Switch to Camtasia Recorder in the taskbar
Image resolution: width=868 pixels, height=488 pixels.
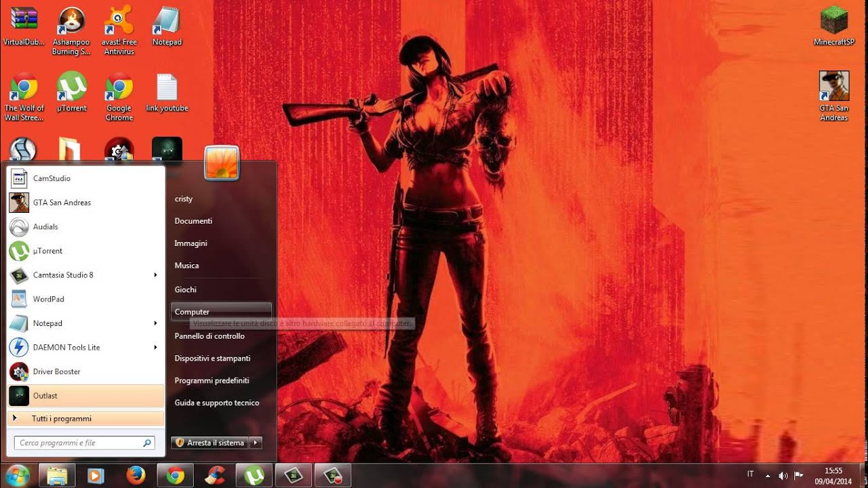pyautogui.click(x=333, y=476)
